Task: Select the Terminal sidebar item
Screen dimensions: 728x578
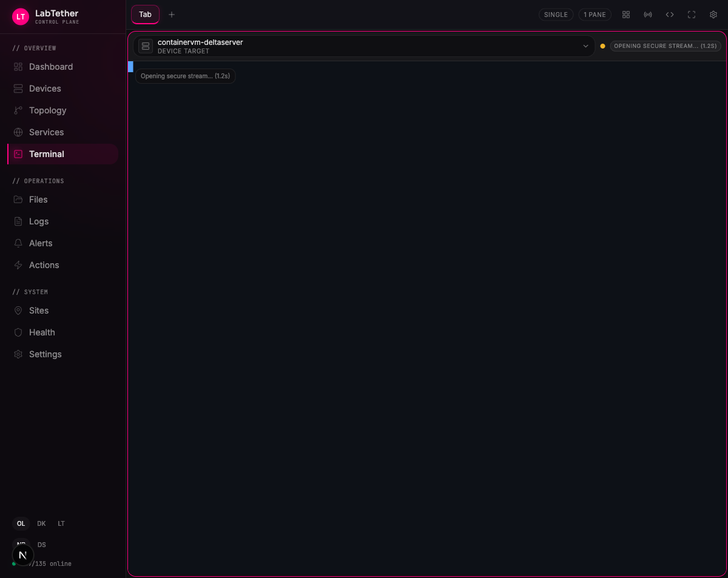Action: (x=62, y=154)
